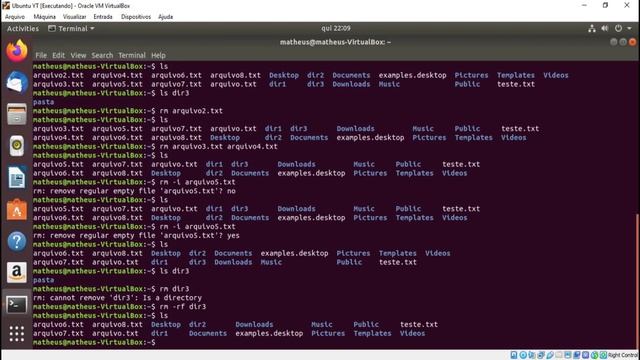Open the terminal View menu
The width and height of the screenshot is (640, 360).
coord(78,55)
